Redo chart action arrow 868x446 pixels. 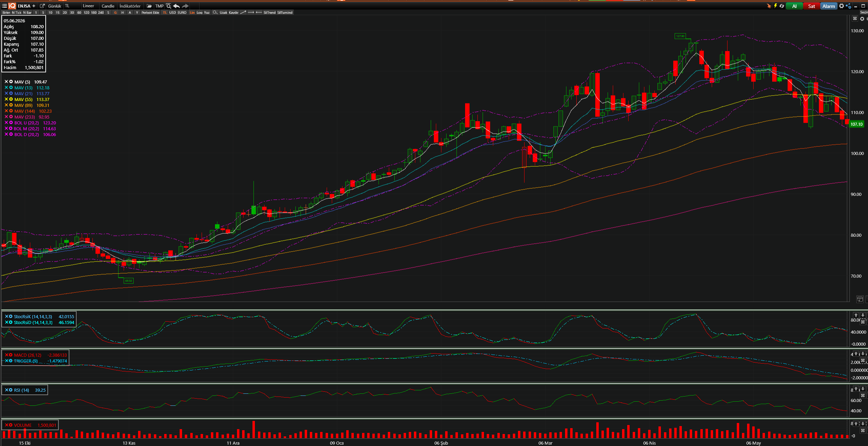coord(185,6)
